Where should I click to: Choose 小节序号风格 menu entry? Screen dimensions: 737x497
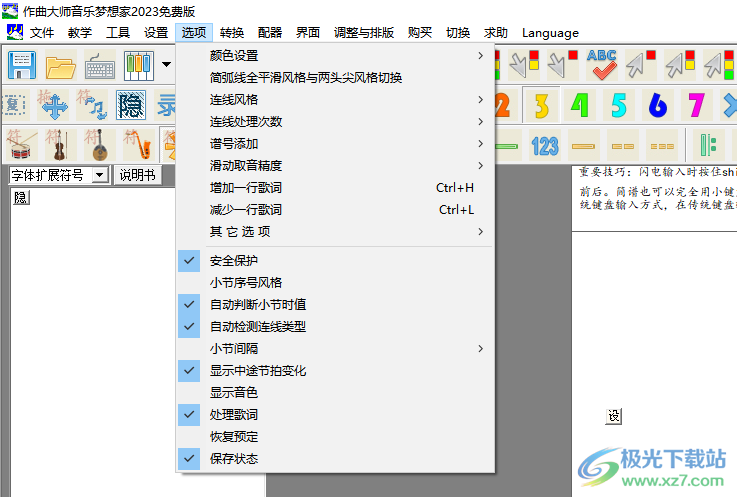pyautogui.click(x=335, y=283)
